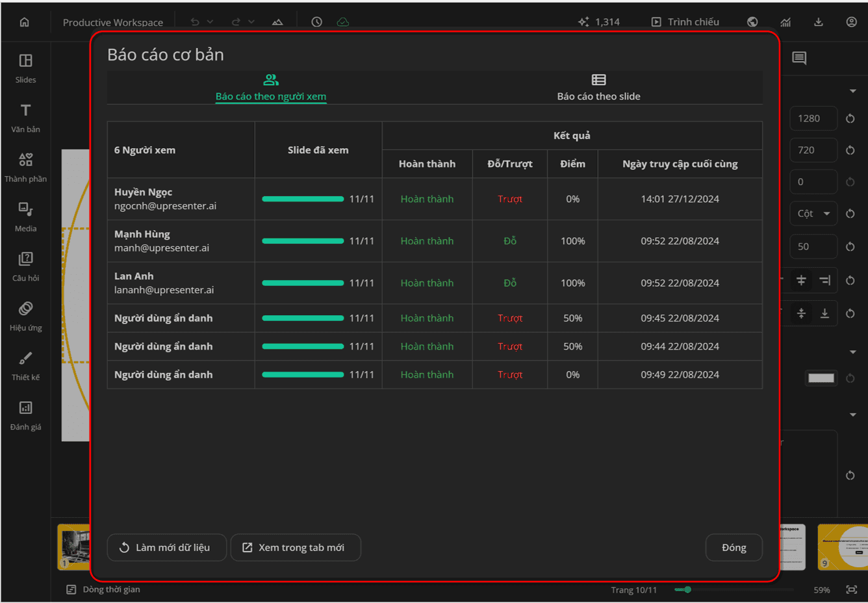Expand the undo history dropdown arrow
868x603 pixels.
click(210, 22)
